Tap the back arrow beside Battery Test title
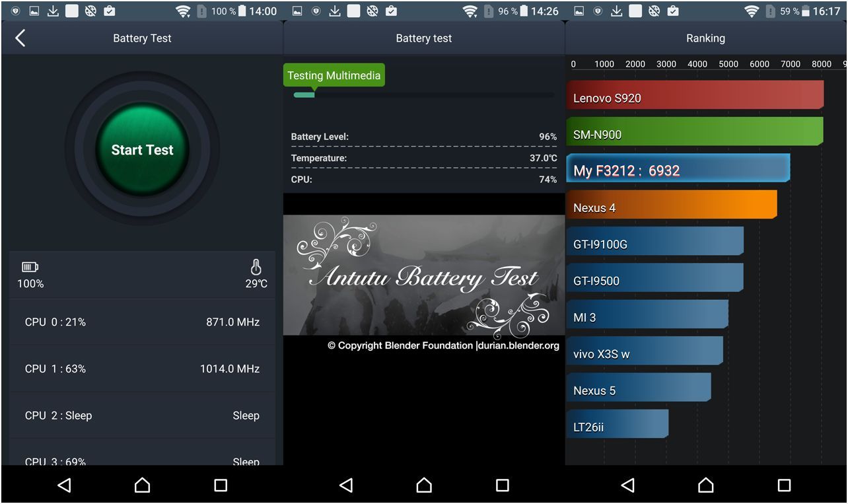 click(x=20, y=38)
